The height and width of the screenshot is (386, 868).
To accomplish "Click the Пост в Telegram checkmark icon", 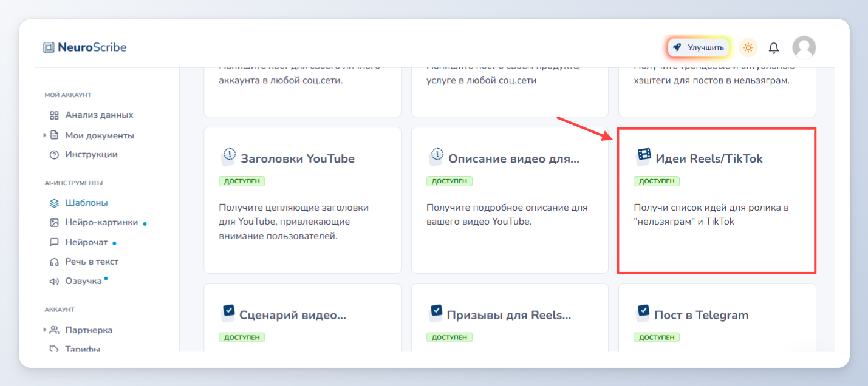I will [x=643, y=313].
